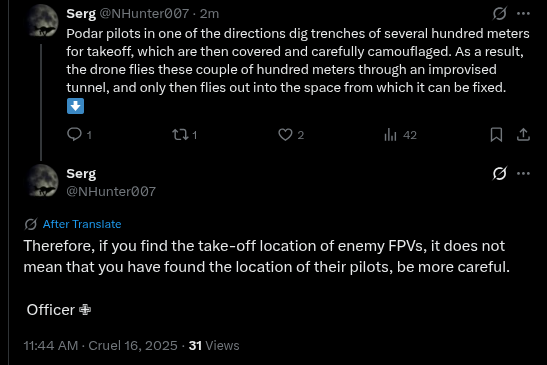Click the reply icon on first tweet

point(74,134)
